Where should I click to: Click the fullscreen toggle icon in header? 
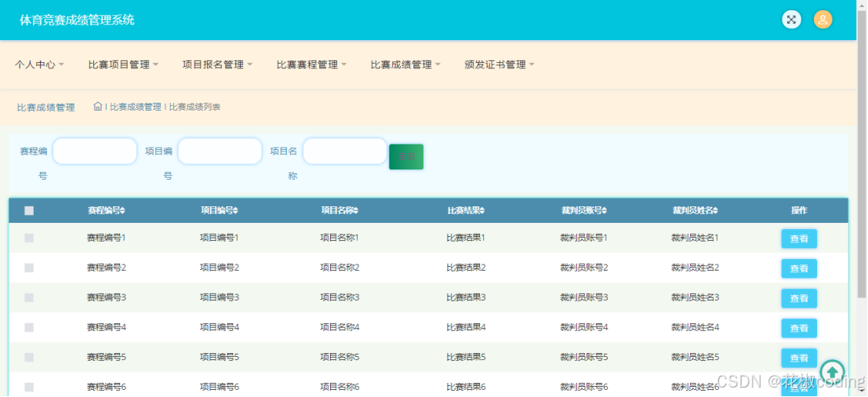pos(792,20)
